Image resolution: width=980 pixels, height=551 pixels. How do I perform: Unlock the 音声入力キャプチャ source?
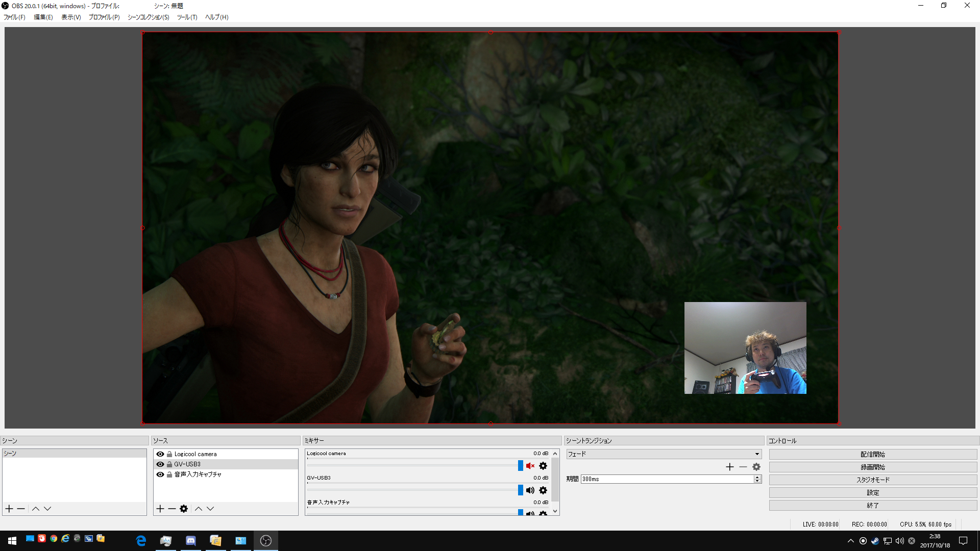click(x=169, y=474)
